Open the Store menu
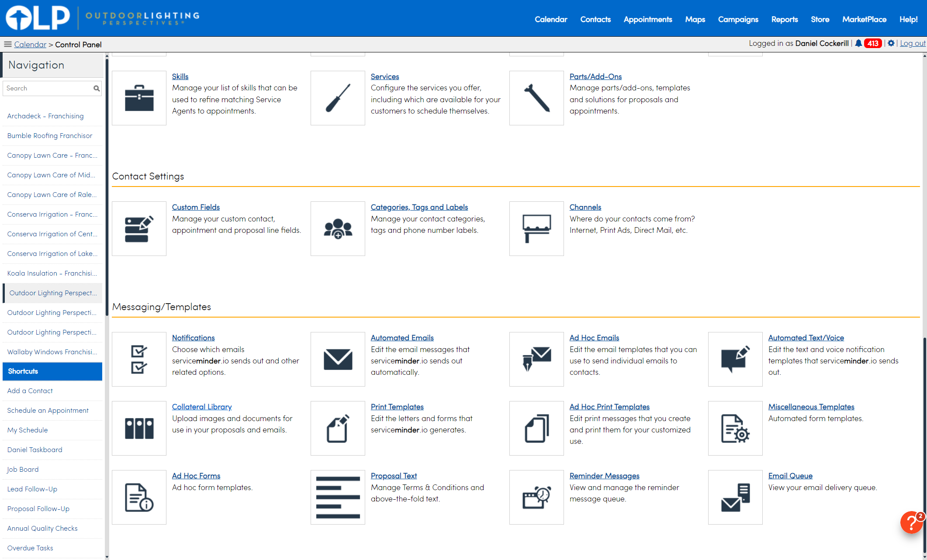The width and height of the screenshot is (927, 560). click(x=820, y=19)
